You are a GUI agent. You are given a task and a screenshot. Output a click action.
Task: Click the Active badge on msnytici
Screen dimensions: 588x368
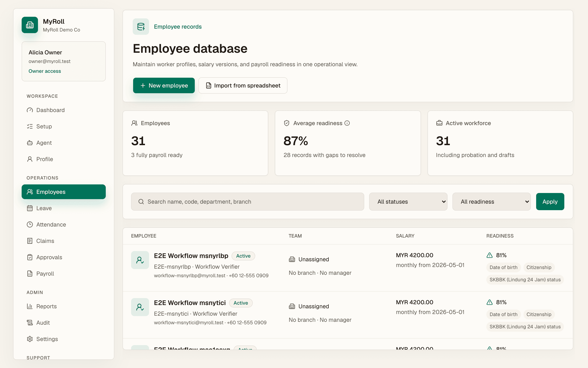coord(241,303)
